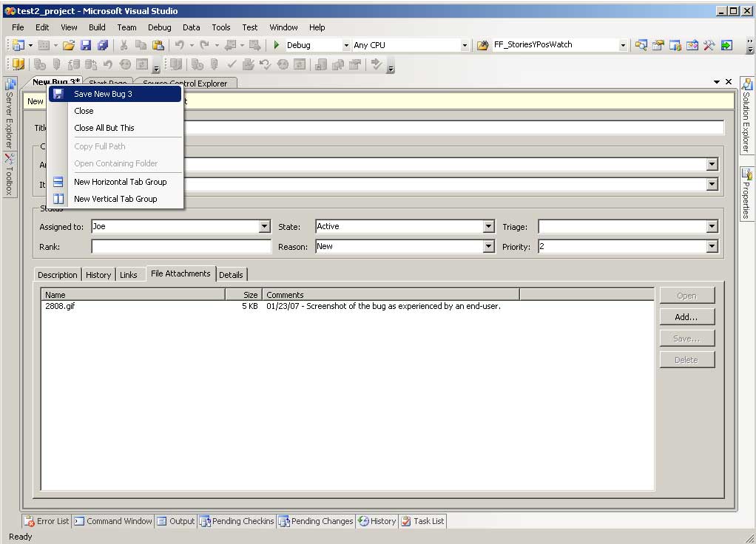Viewport: 756px width, 544px height.
Task: Sort attachments by Name column header
Action: pos(134,294)
